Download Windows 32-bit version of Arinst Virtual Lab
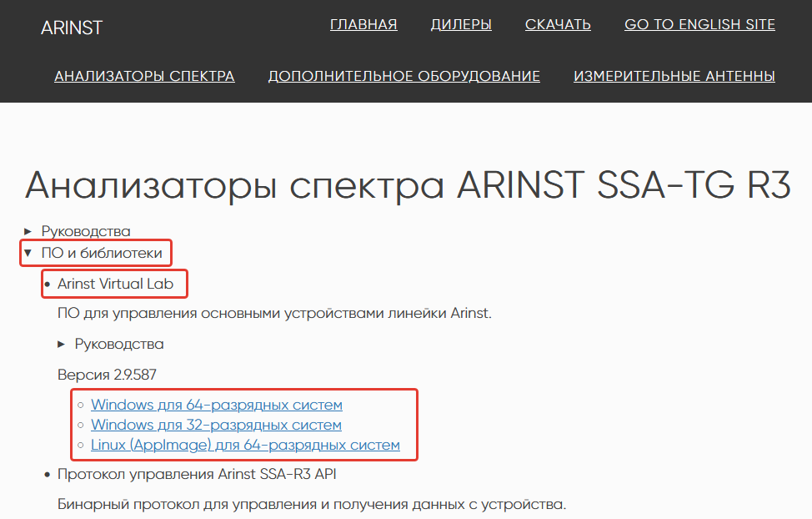Viewport: 812px width, 519px height. click(x=216, y=425)
